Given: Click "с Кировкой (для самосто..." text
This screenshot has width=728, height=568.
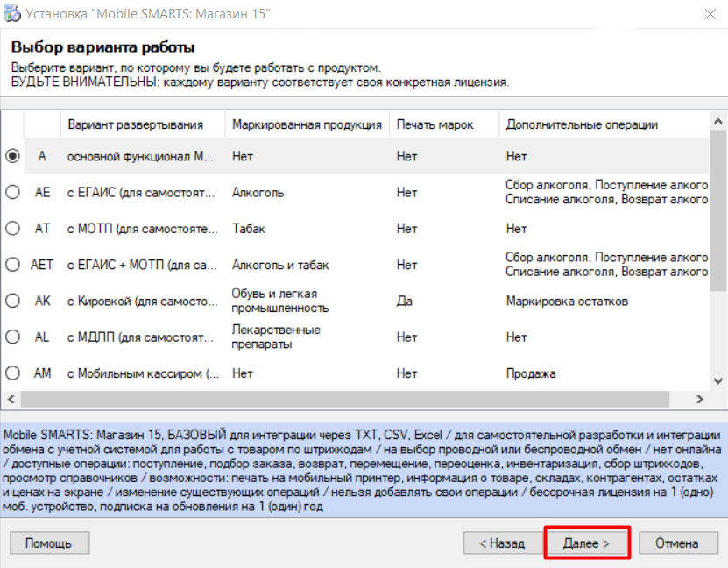Looking at the screenshot, I should [x=142, y=302].
